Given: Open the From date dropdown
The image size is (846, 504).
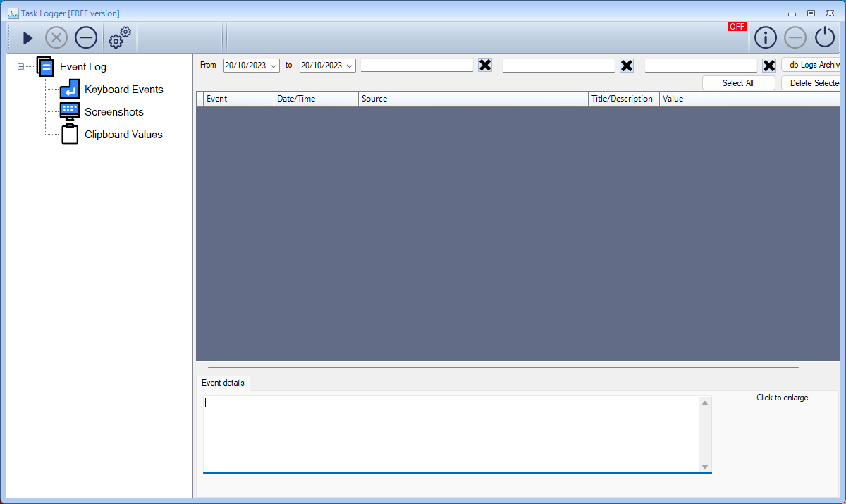Looking at the screenshot, I should click(x=274, y=66).
